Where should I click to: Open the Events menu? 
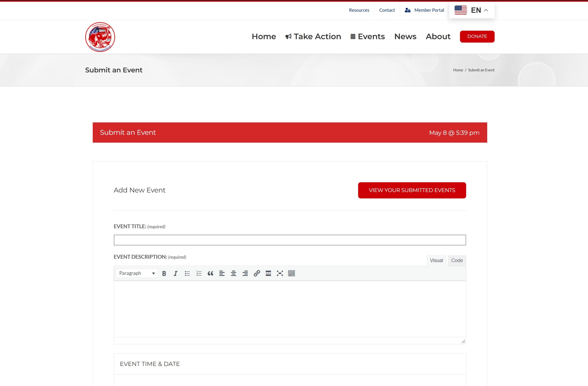(x=367, y=37)
